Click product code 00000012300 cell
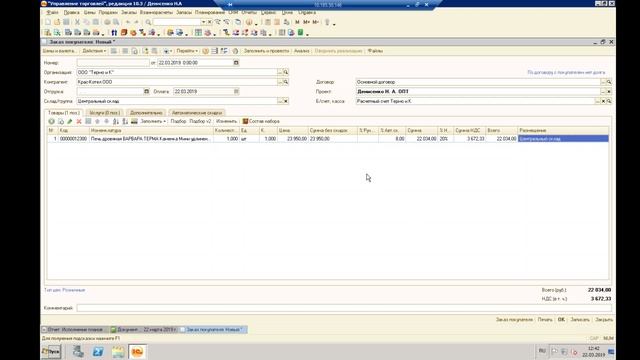Viewport: 640px width, 360px height. pos(73,139)
